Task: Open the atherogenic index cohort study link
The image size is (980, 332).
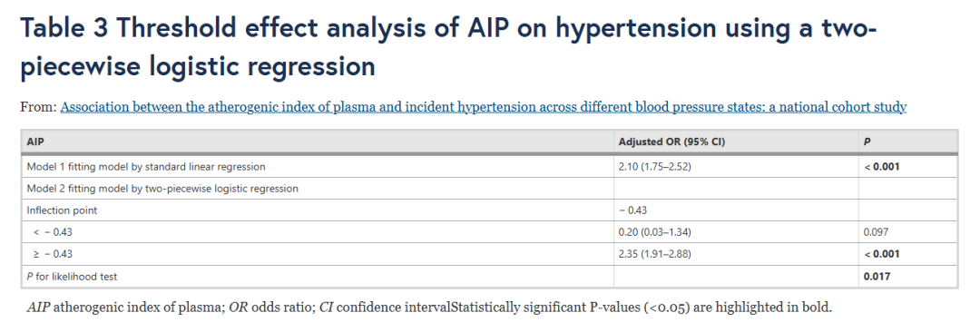Action: pyautogui.click(x=483, y=108)
